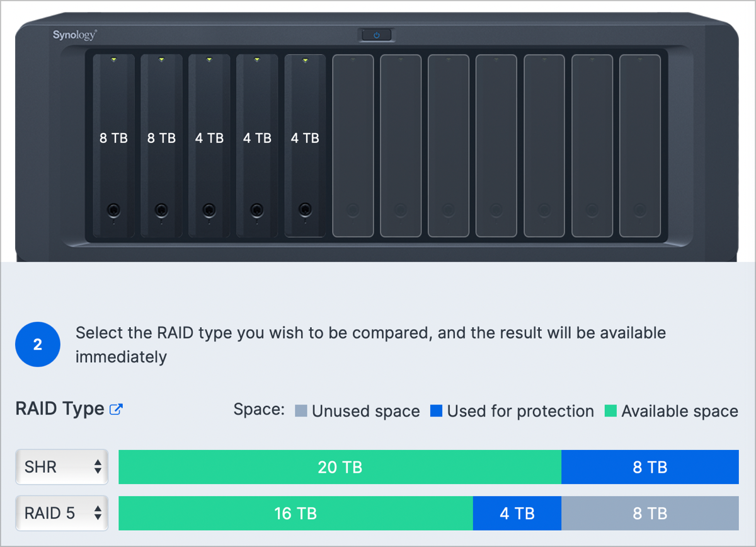
Task: Open the RAID Type external link icon
Action: pos(116,410)
